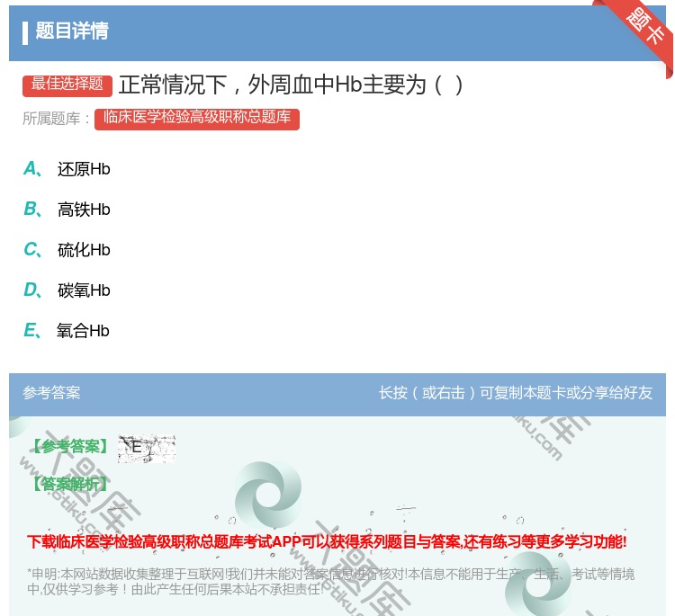Image resolution: width=675 pixels, height=616 pixels.
Task: Select option E 氧合Hb
Action: coord(67,331)
